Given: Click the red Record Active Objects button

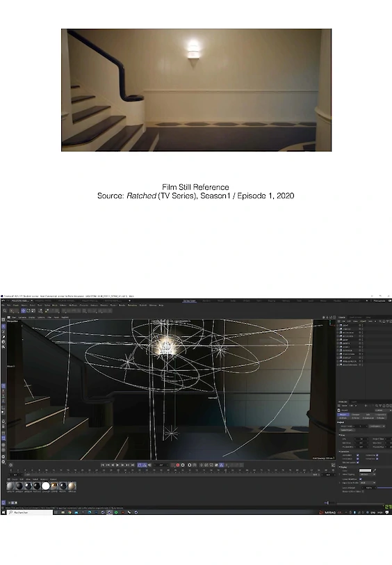Looking at the screenshot, I should pos(178,465).
